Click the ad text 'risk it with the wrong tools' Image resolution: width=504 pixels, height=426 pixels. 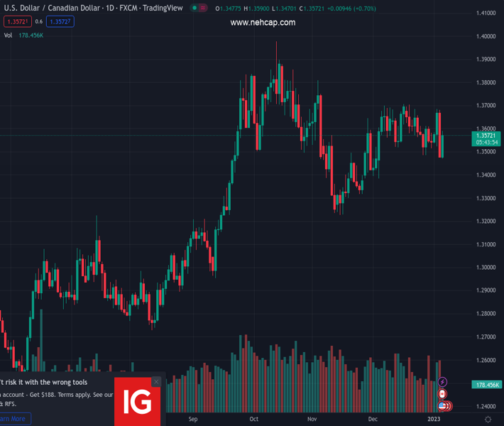[x=45, y=382]
